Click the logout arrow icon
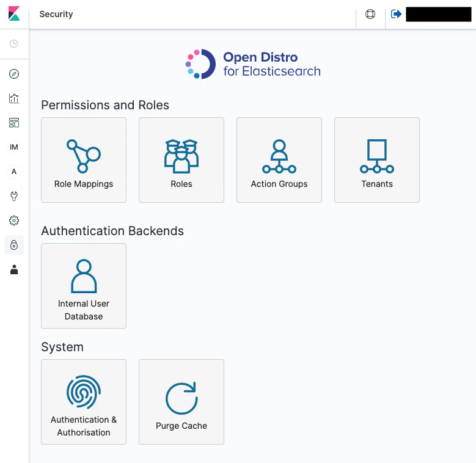The height and width of the screenshot is (463, 476). [396, 14]
